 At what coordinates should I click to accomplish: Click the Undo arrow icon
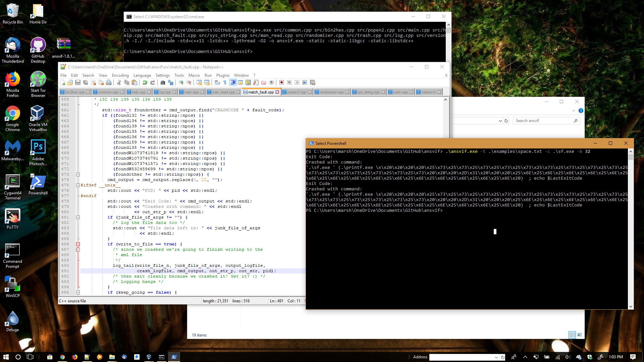point(145,82)
